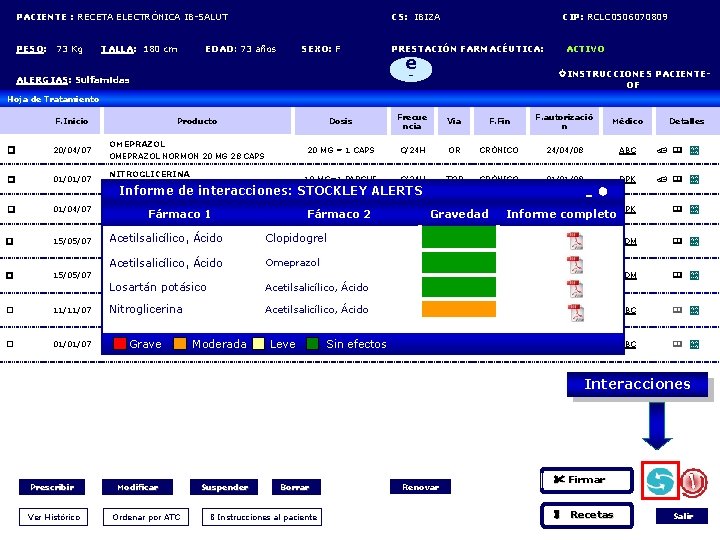
Task: Click book icon in 01/04/07 row
Action: 677,209
